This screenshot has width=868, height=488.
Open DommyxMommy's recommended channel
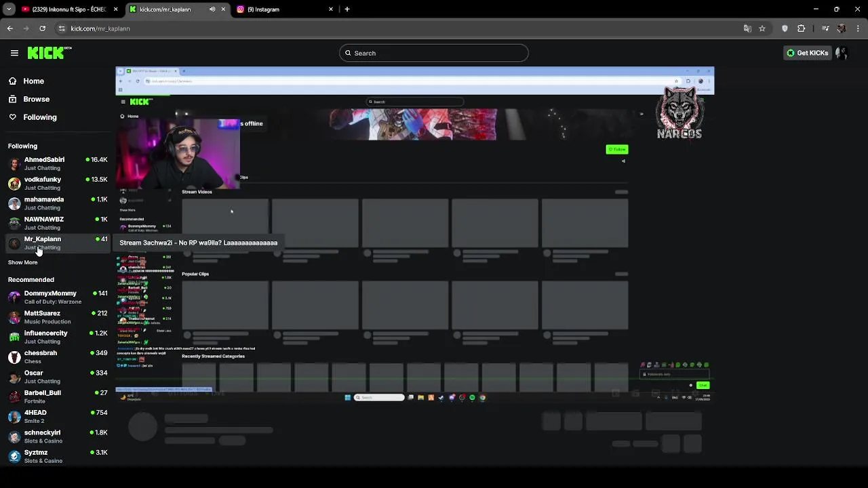pos(58,297)
